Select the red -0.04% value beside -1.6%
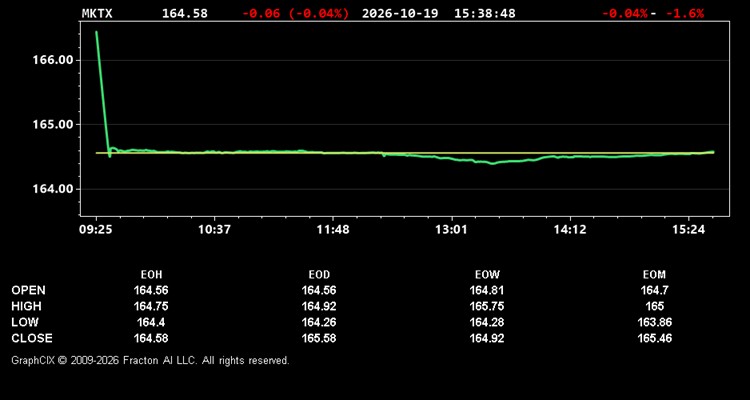Image resolution: width=750 pixels, height=400 pixels. pyautogui.click(x=624, y=13)
